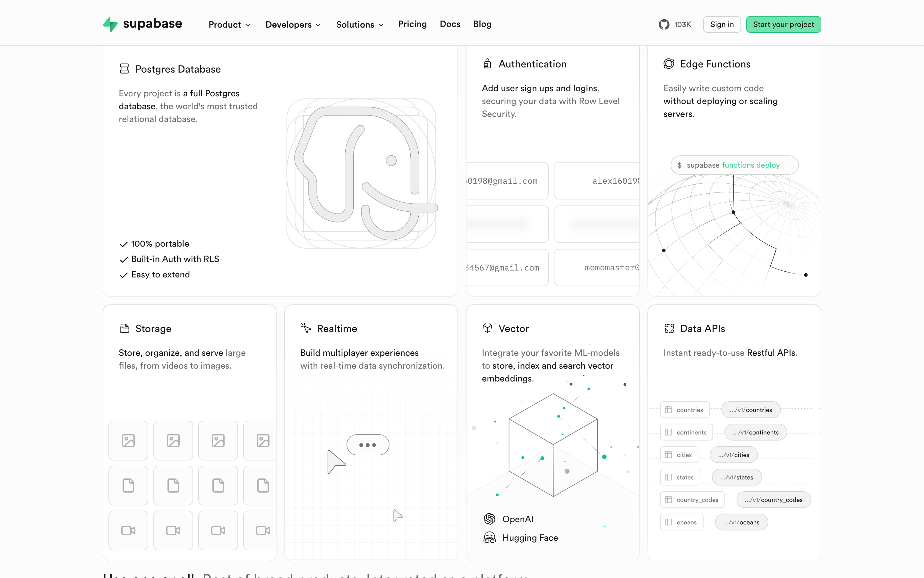Click the .../v1/continents endpoint pill
924x578 pixels.
pos(756,432)
